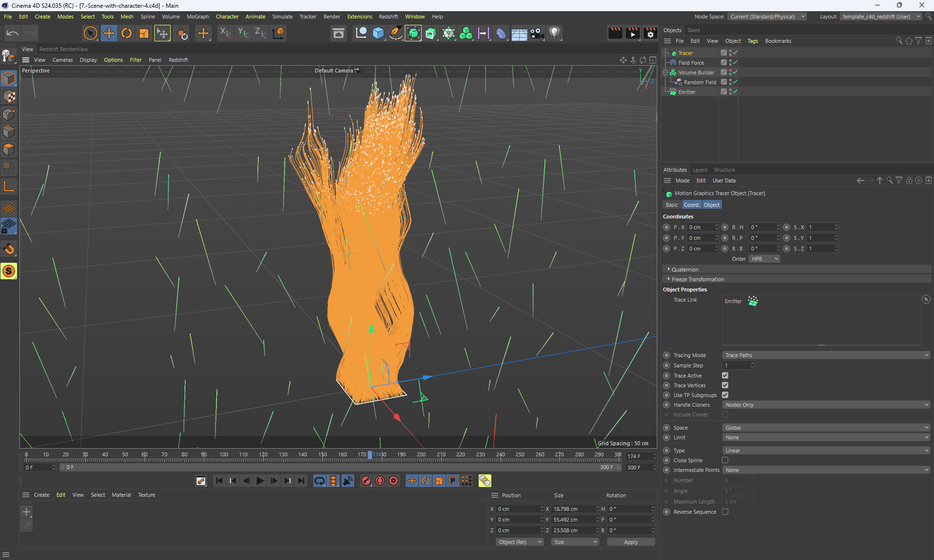
Task: Select the Volume Builder object
Action: point(696,72)
